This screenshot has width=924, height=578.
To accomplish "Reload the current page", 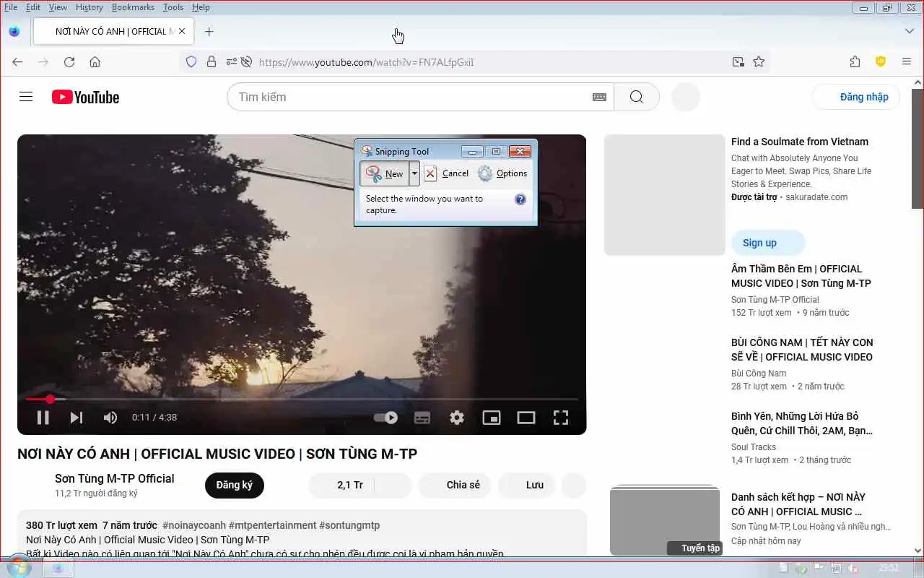I will pyautogui.click(x=69, y=62).
